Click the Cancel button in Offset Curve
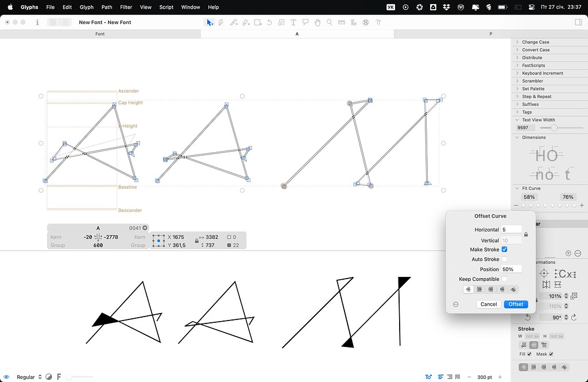 click(x=489, y=304)
